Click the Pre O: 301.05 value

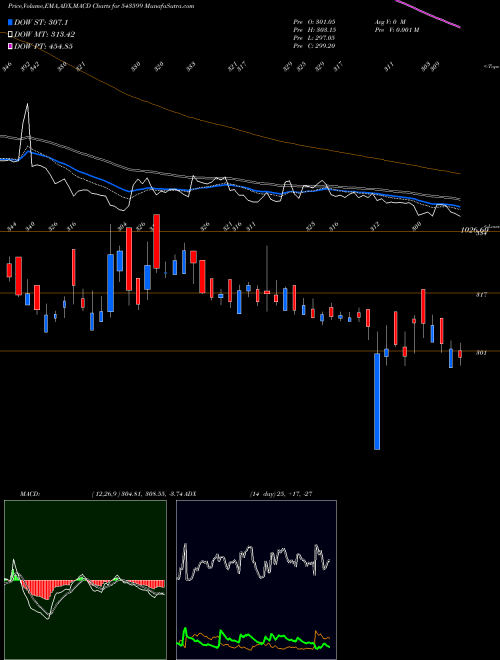pos(314,21)
